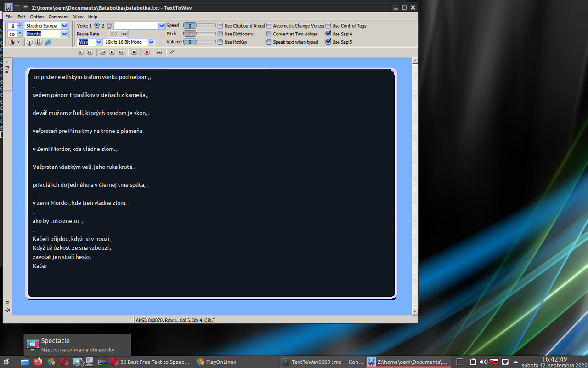Click the H mode icon
Image resolution: width=588 pixels, height=368 pixels.
(x=39, y=42)
